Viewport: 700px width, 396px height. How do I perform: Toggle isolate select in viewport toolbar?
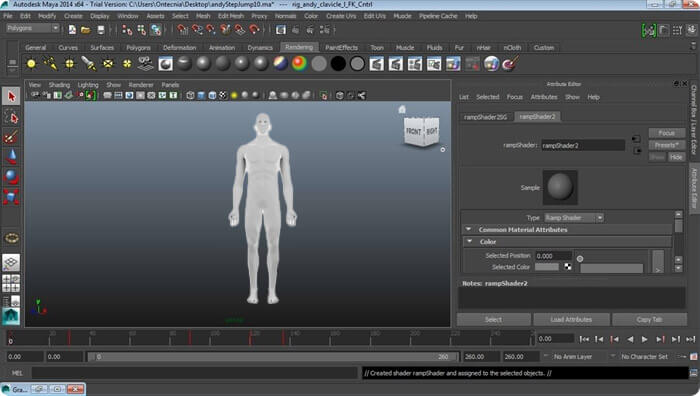[324, 96]
